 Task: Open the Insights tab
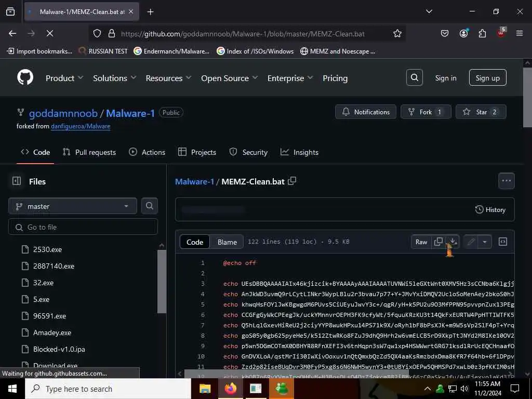[x=299, y=152]
